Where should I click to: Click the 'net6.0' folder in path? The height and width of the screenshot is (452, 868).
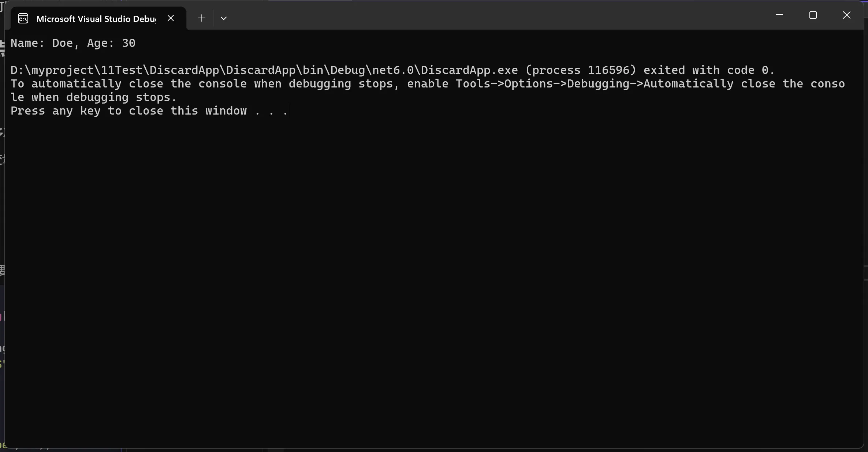coord(392,70)
